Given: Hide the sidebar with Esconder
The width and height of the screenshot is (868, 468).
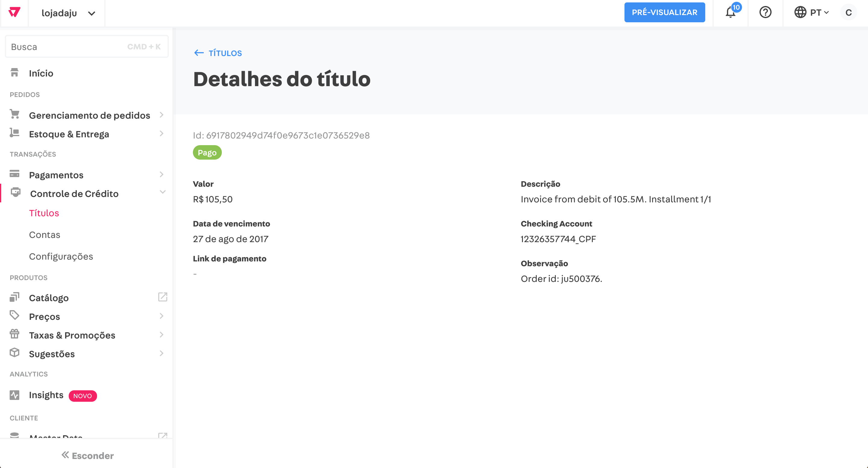Looking at the screenshot, I should [x=87, y=455].
